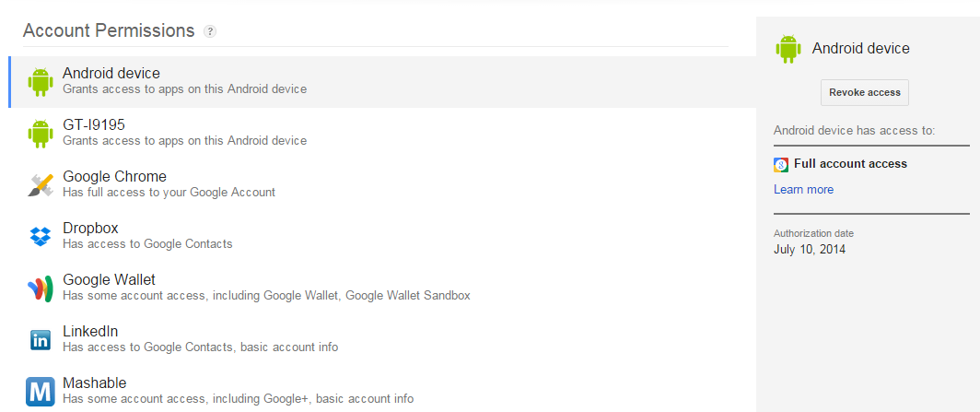Select the Google Chrome permission entry
980x412 pixels.
click(x=382, y=185)
